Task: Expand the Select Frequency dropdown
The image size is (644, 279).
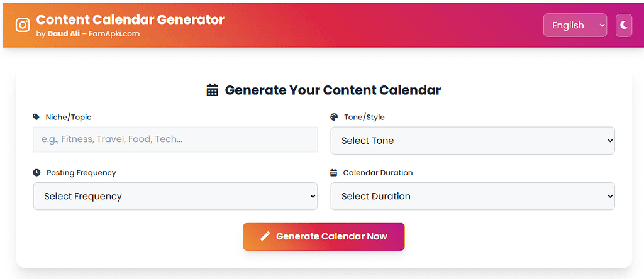Action: [x=175, y=196]
